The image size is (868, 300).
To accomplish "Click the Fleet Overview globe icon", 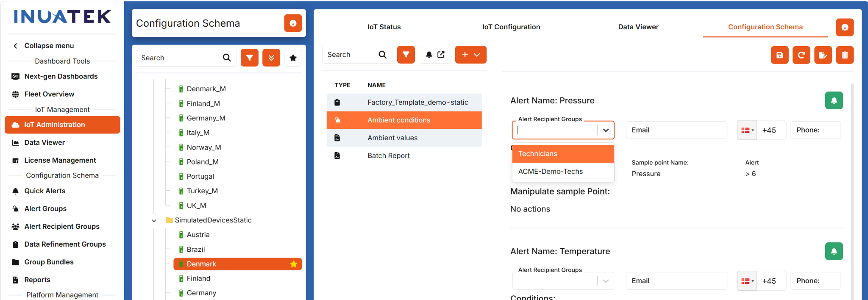I will coord(16,94).
